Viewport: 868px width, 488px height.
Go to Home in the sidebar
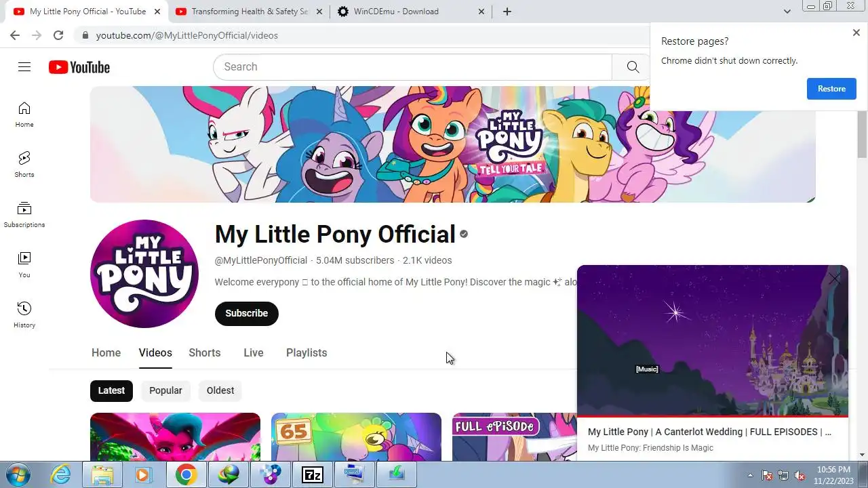click(x=24, y=115)
